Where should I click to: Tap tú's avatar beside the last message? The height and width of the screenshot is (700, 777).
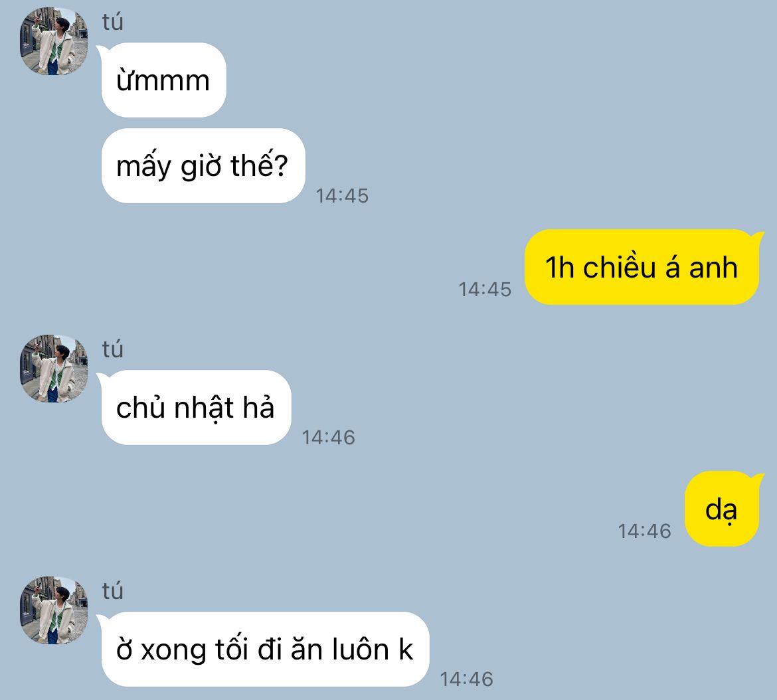pyautogui.click(x=54, y=610)
